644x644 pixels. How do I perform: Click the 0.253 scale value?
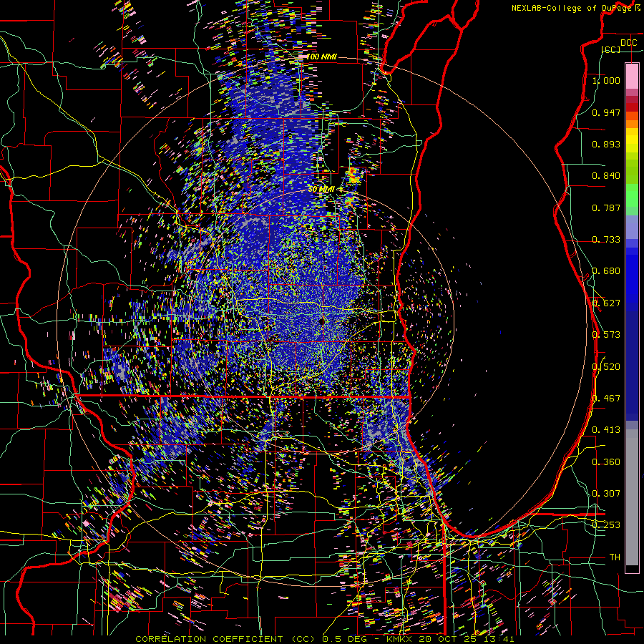[606, 525]
